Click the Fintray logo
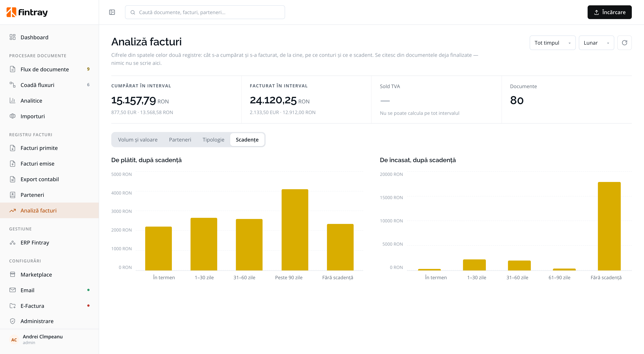644x354 pixels. pyautogui.click(x=27, y=12)
